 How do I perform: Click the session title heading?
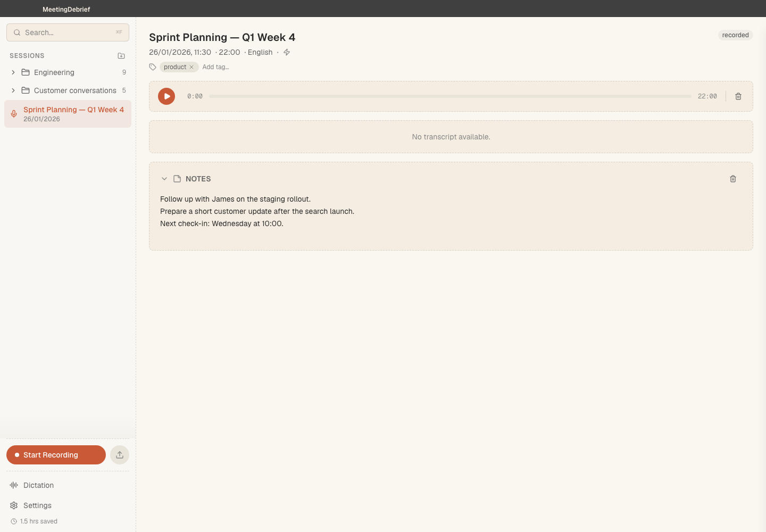(222, 37)
